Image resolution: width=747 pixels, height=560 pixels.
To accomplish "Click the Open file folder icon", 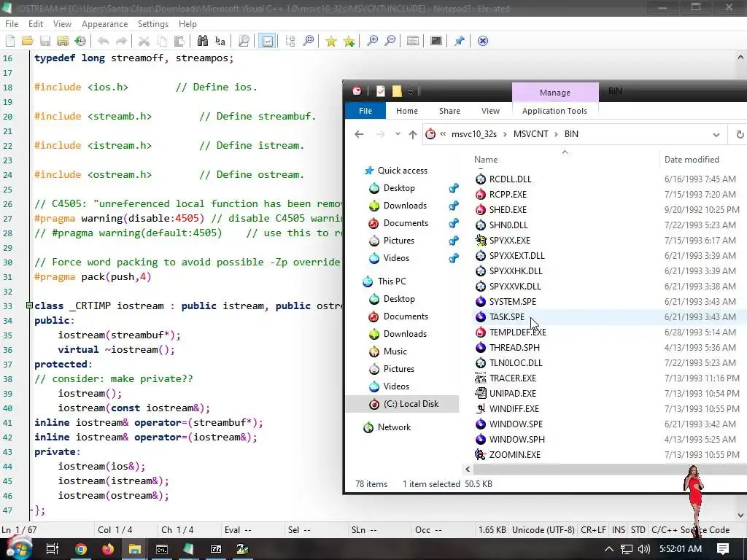I will pos(28,41).
